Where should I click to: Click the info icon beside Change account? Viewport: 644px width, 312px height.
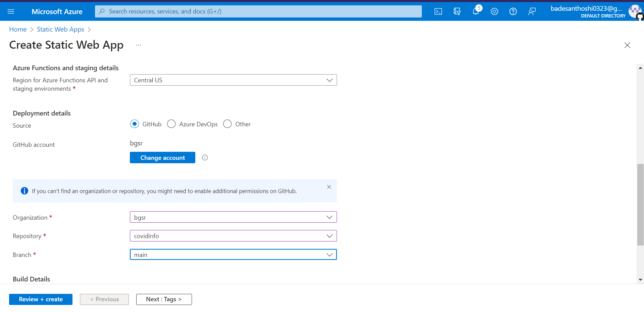point(205,158)
